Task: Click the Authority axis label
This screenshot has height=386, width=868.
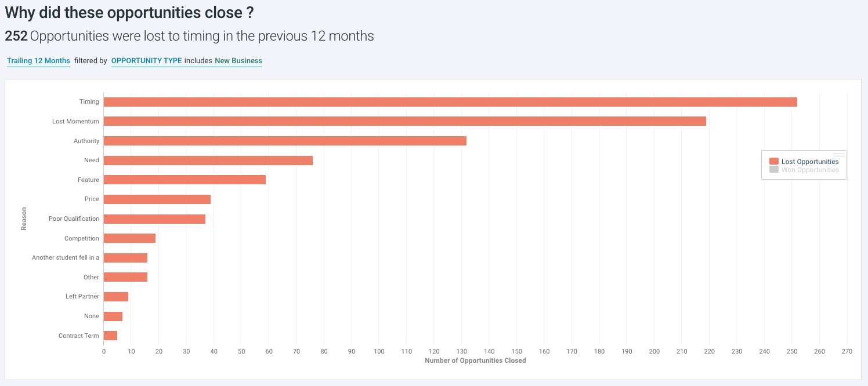Action: point(86,141)
